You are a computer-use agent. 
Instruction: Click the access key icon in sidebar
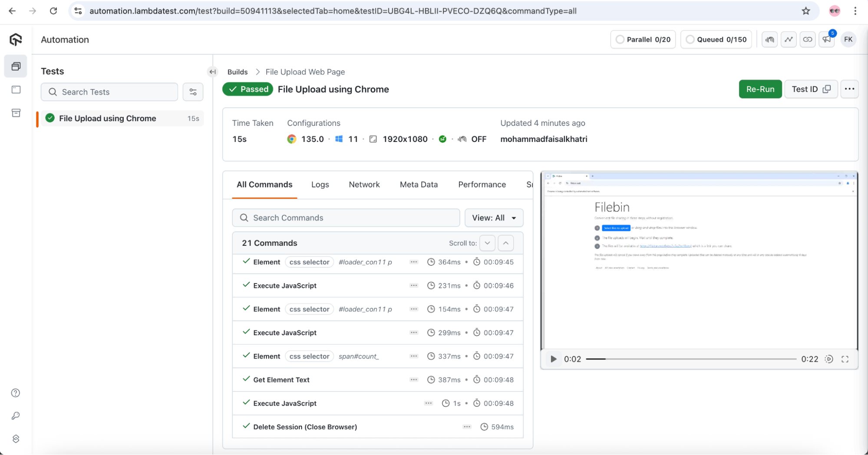(x=16, y=416)
